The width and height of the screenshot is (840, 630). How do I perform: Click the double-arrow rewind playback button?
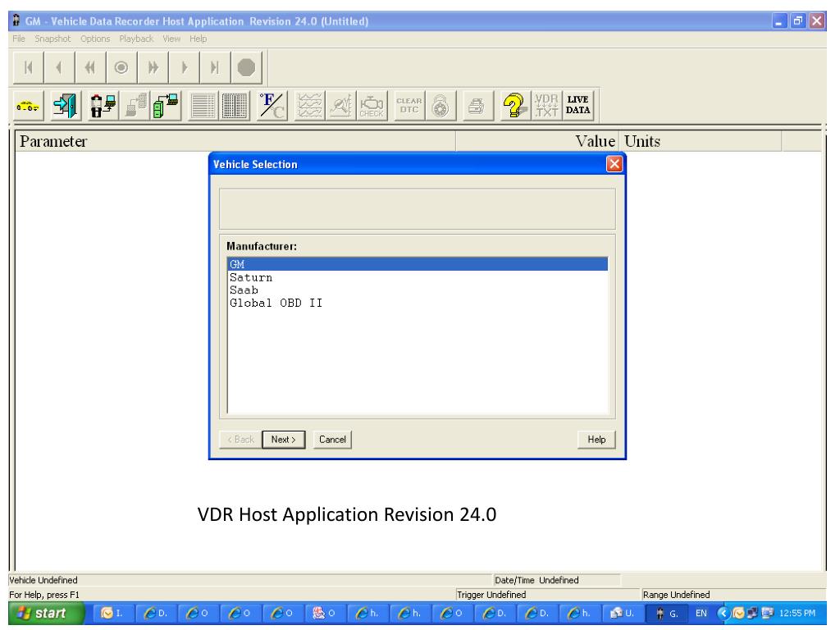click(90, 67)
